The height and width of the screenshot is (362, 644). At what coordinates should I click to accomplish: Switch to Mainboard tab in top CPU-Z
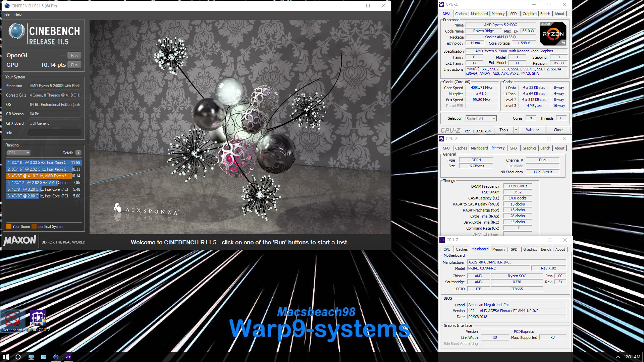click(x=479, y=14)
